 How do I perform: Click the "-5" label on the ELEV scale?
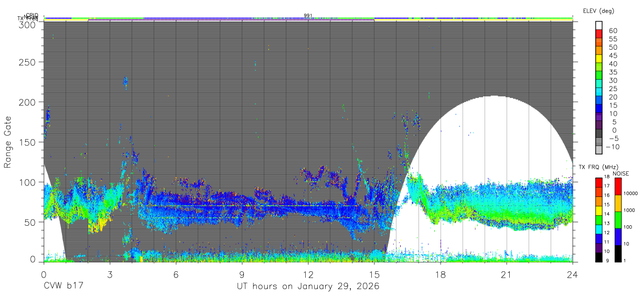(614, 138)
